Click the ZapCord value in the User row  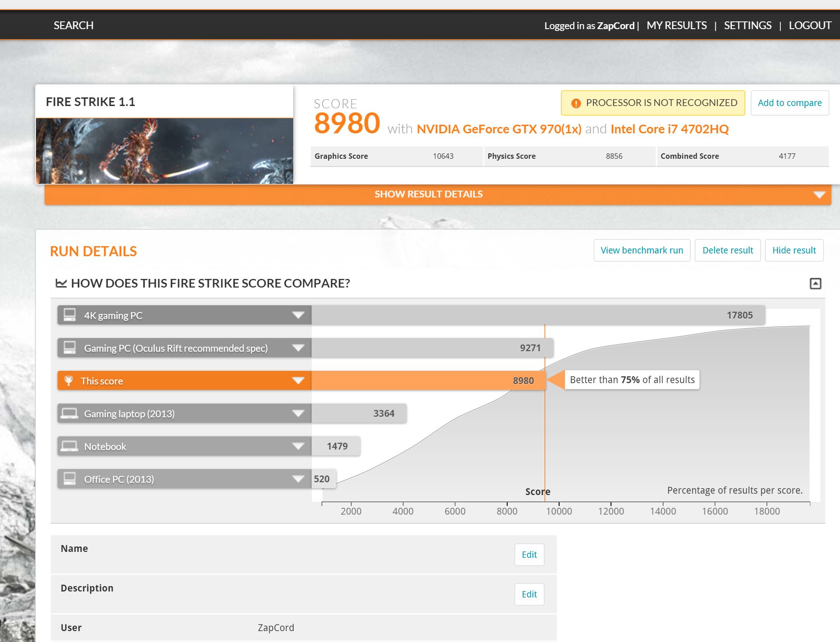(x=276, y=627)
